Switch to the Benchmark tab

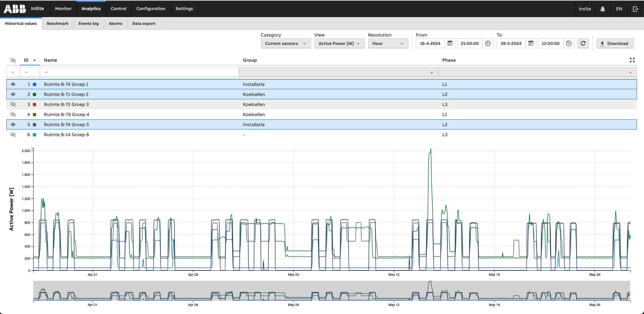[x=57, y=23]
